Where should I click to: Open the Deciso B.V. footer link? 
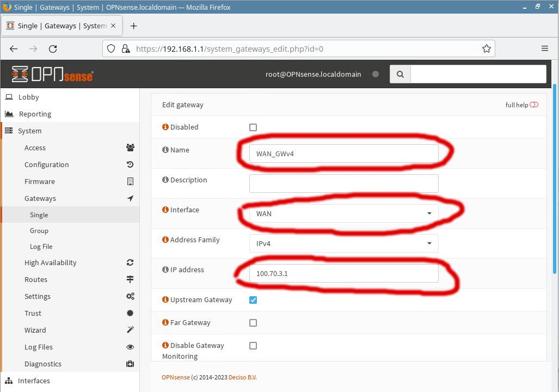point(242,377)
